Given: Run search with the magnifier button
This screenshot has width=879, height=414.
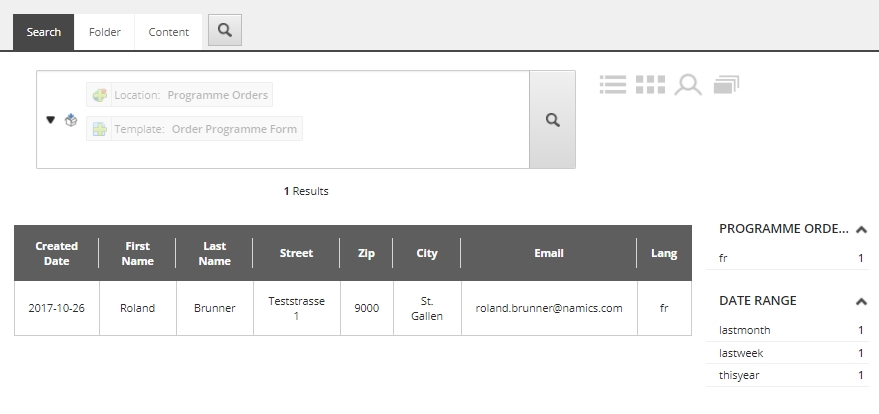Looking at the screenshot, I should click(552, 120).
